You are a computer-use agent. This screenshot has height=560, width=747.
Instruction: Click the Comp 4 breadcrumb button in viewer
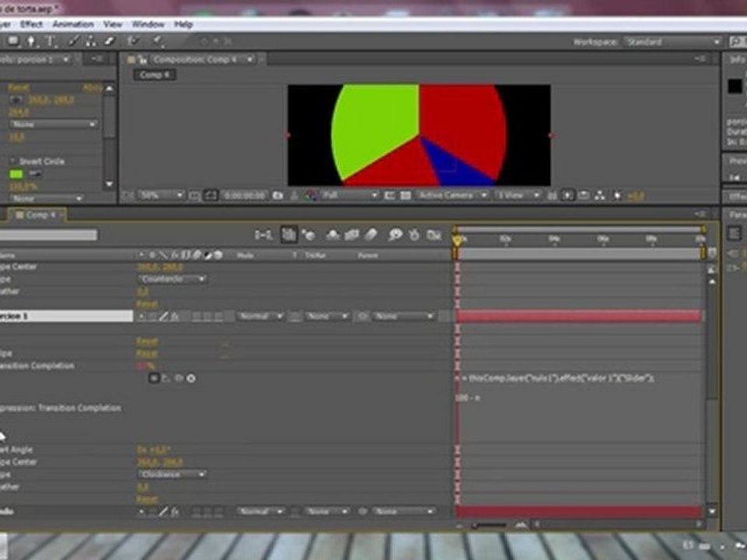click(x=154, y=75)
